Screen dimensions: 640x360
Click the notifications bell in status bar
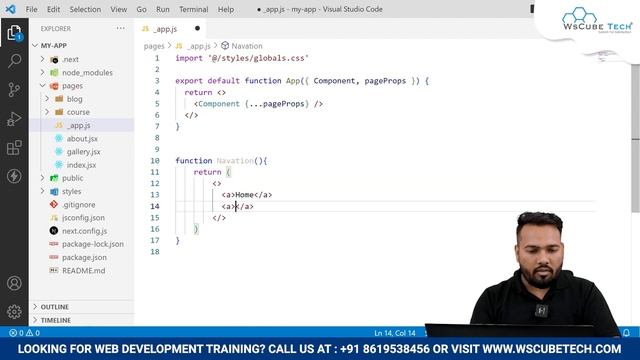(626, 333)
